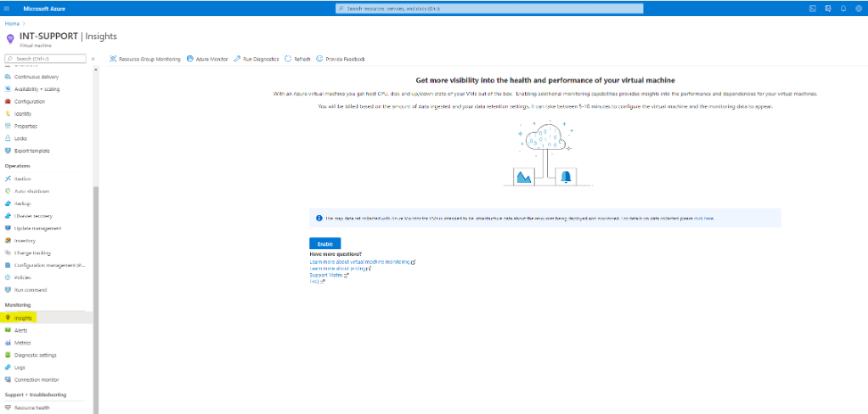Open Configuration management (Preview)
Viewport: 868px width, 414px height.
click(49, 265)
